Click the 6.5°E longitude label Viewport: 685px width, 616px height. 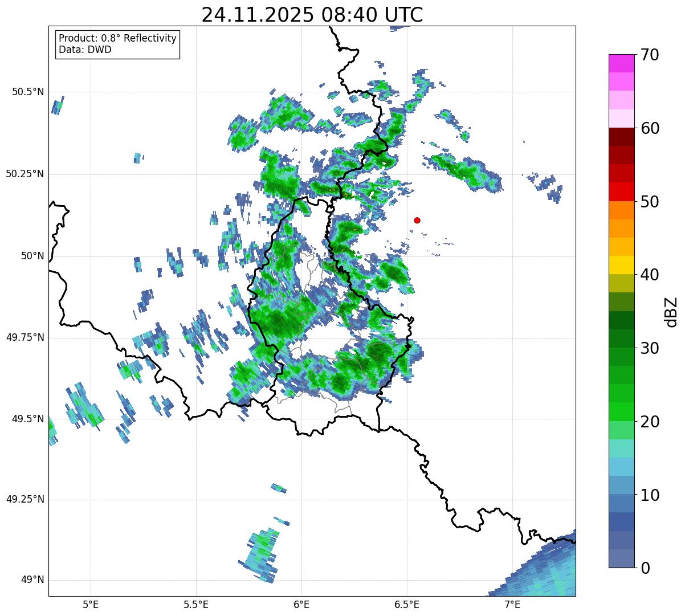pos(407,604)
